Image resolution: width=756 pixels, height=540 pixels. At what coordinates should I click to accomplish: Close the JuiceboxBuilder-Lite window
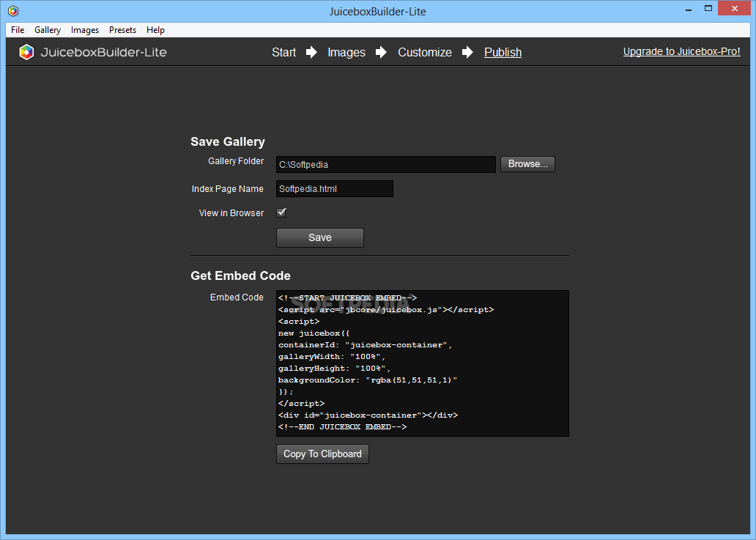coord(734,8)
